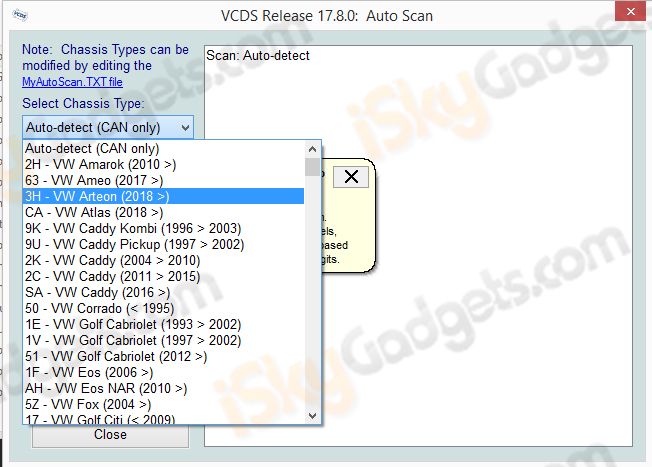The image size is (652, 467).
Task: Choose 63 - VW Ameo (2017 >)
Action: coord(163,180)
